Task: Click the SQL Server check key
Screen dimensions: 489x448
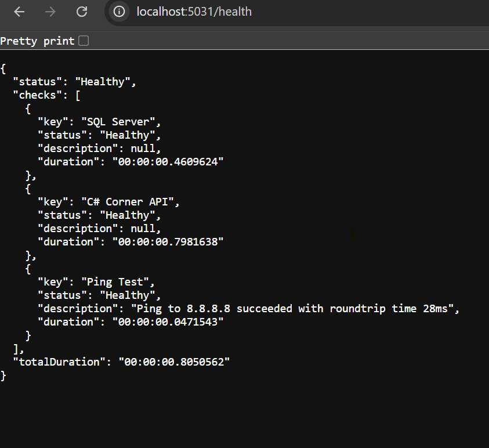Action: 122,121
